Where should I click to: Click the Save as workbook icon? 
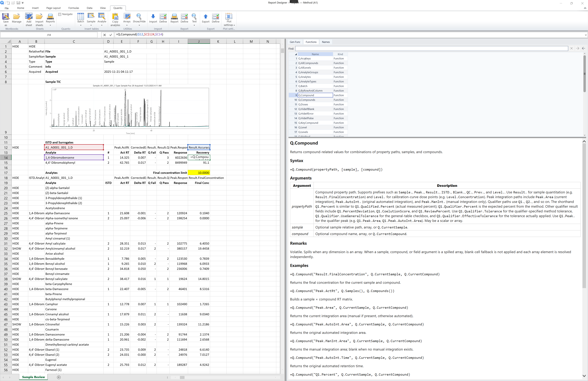coord(6,16)
